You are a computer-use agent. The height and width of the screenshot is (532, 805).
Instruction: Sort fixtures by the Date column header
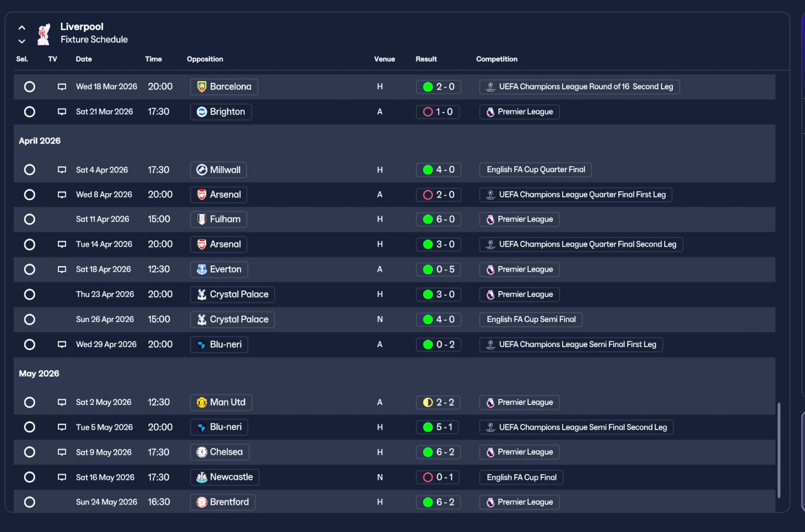pos(84,59)
